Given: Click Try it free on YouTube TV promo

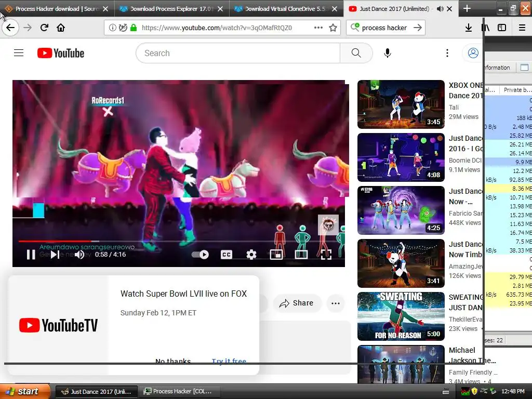Looking at the screenshot, I should pos(229,362).
